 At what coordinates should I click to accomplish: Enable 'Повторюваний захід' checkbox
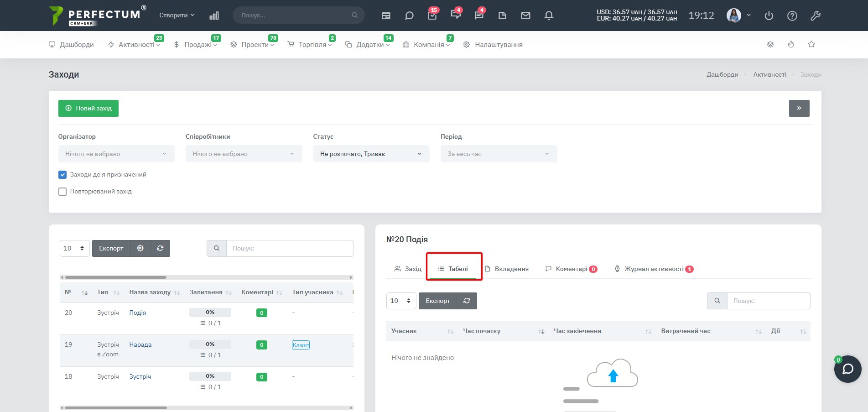pos(62,192)
